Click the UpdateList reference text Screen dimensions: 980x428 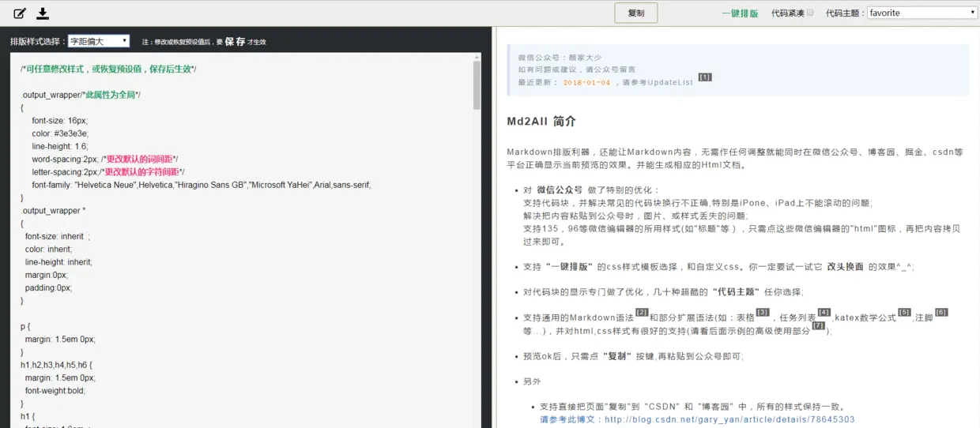[669, 82]
